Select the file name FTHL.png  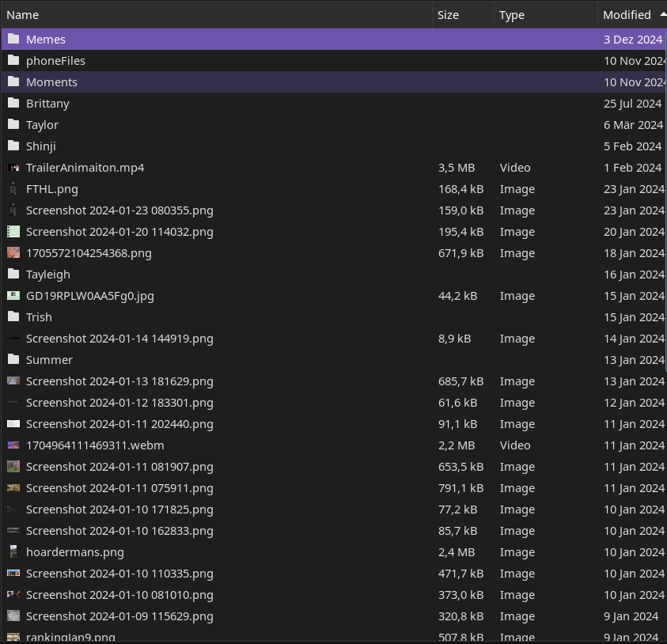click(x=52, y=189)
